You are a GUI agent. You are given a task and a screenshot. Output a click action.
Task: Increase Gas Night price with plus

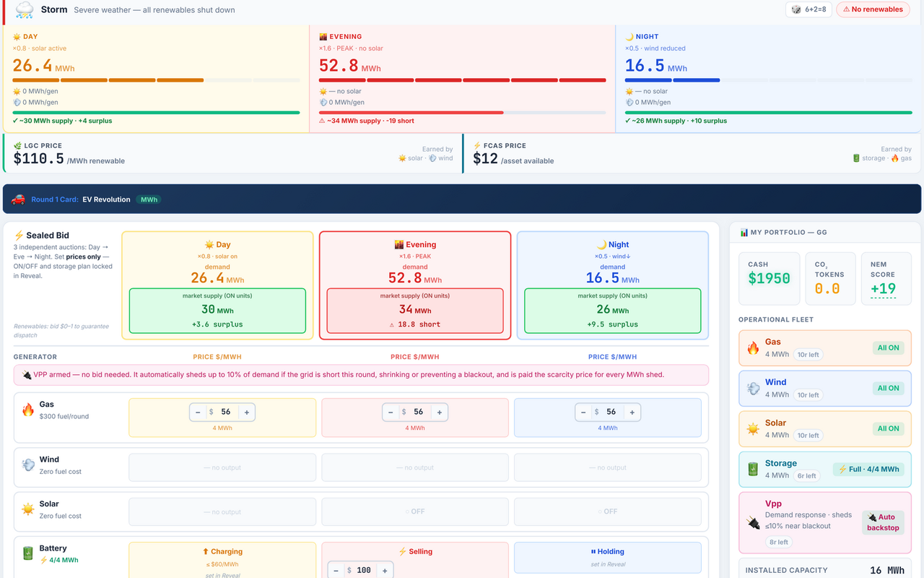632,412
